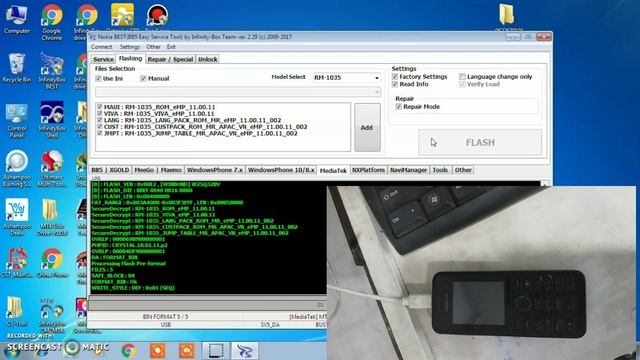Screen dimensions: 640x360
Task: Uncheck the JMPT jump table entry
Action: 100,133
